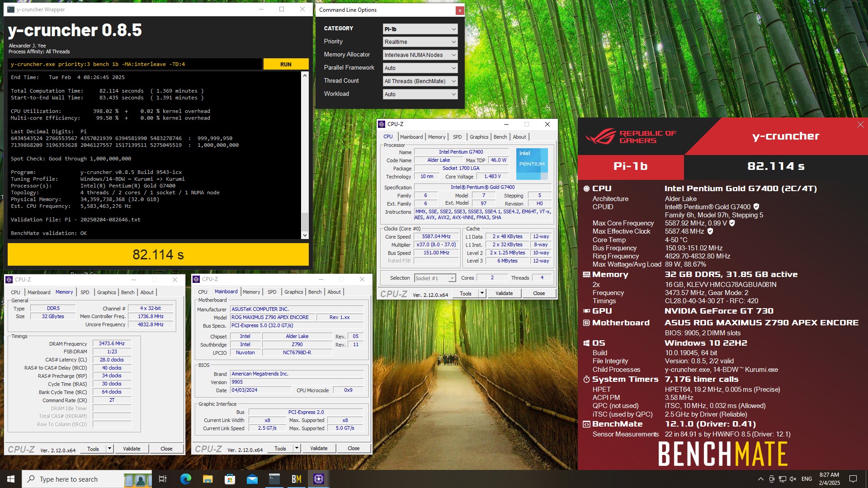The width and height of the screenshot is (868, 488).
Task: Expand the Memory Allocator dropdown
Action: pos(420,55)
